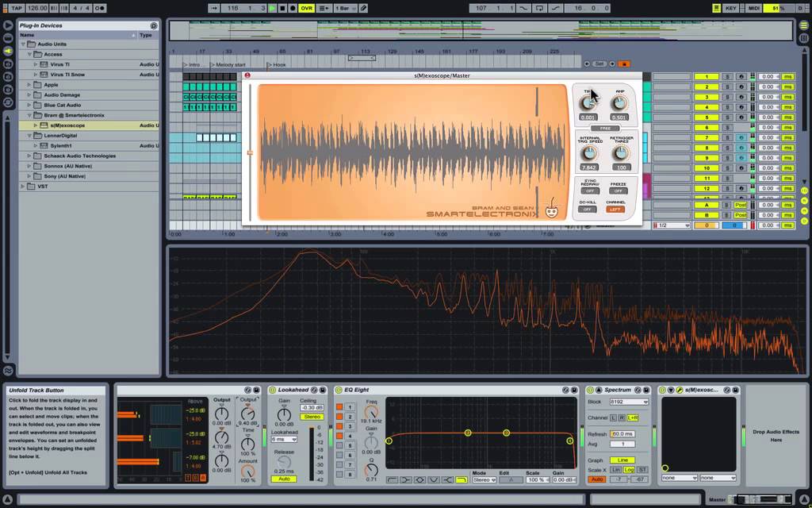Solo track 3 with its S button
This screenshot has height=508, width=812.
point(727,97)
